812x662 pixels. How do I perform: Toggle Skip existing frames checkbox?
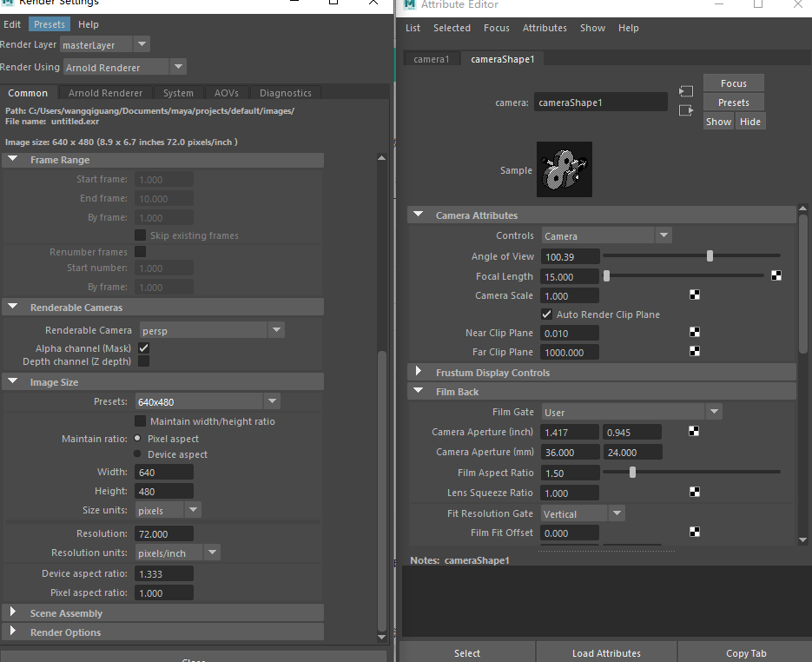click(x=140, y=235)
